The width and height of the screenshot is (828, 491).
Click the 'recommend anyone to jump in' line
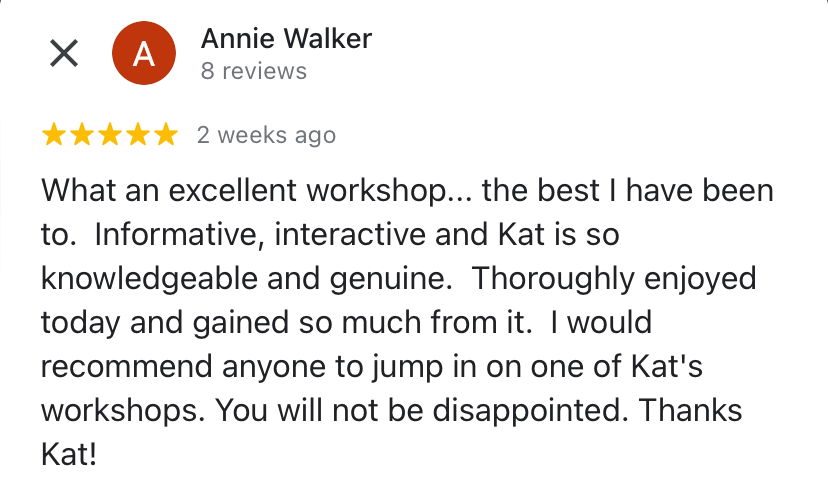(x=371, y=367)
